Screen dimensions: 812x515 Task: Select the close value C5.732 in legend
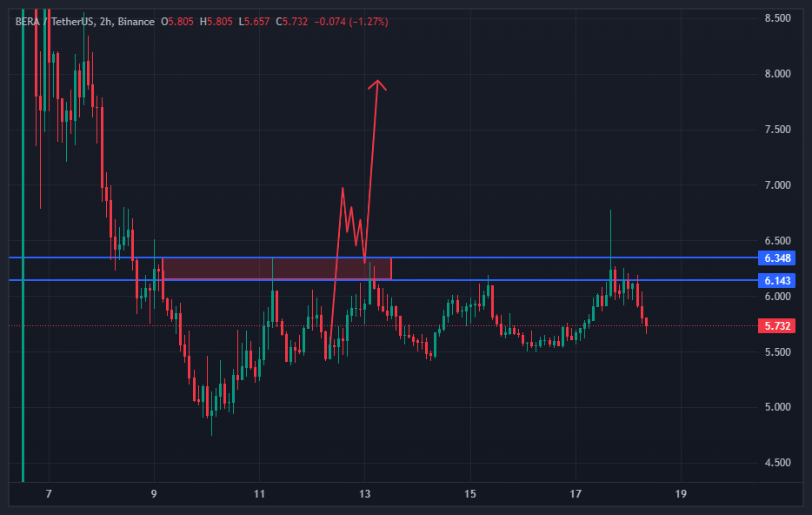pyautogui.click(x=291, y=22)
